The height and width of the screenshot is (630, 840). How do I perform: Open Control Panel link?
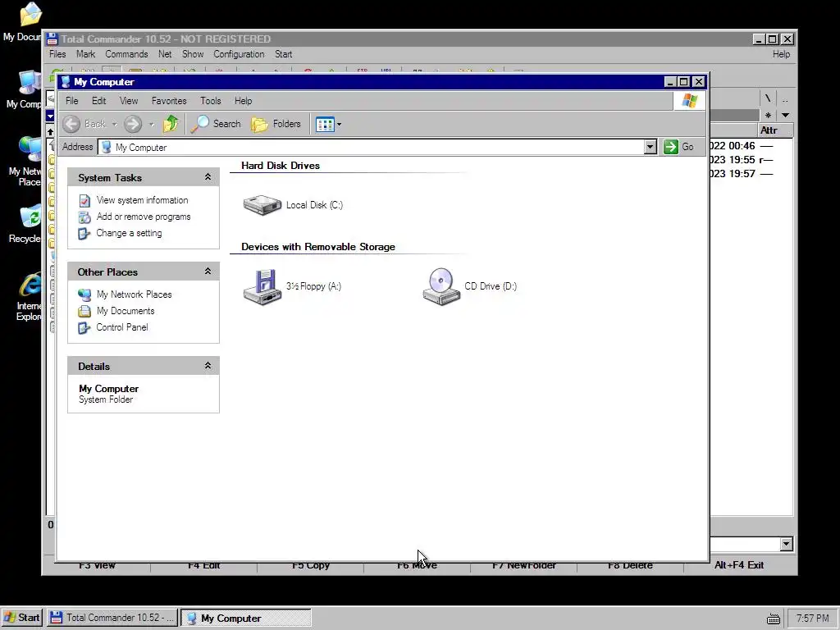122,327
